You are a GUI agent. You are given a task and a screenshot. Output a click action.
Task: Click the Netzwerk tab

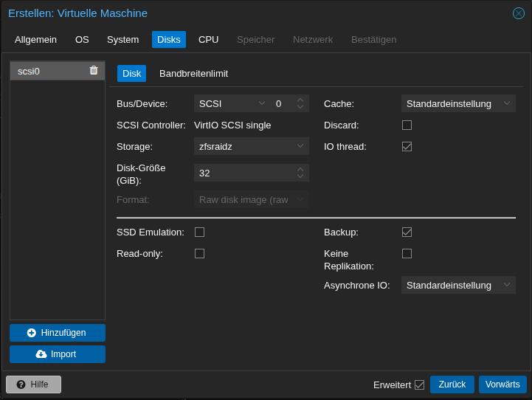pos(313,39)
